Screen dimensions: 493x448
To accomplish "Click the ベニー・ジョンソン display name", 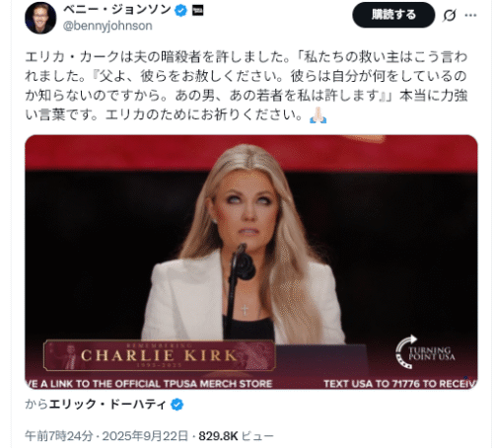I will point(116,10).
